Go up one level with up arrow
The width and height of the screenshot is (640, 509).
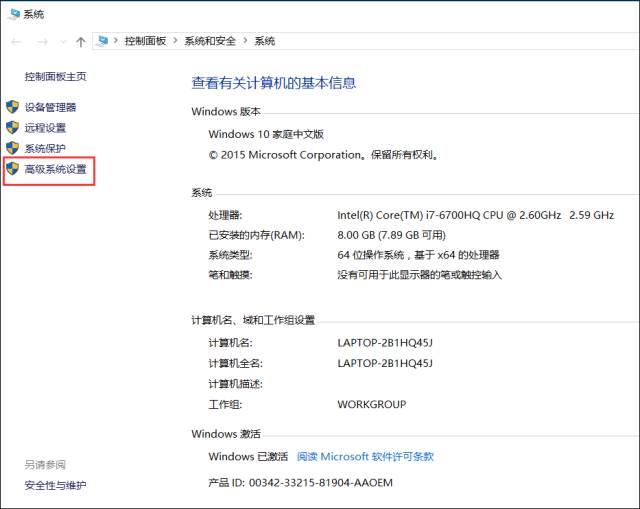point(81,42)
